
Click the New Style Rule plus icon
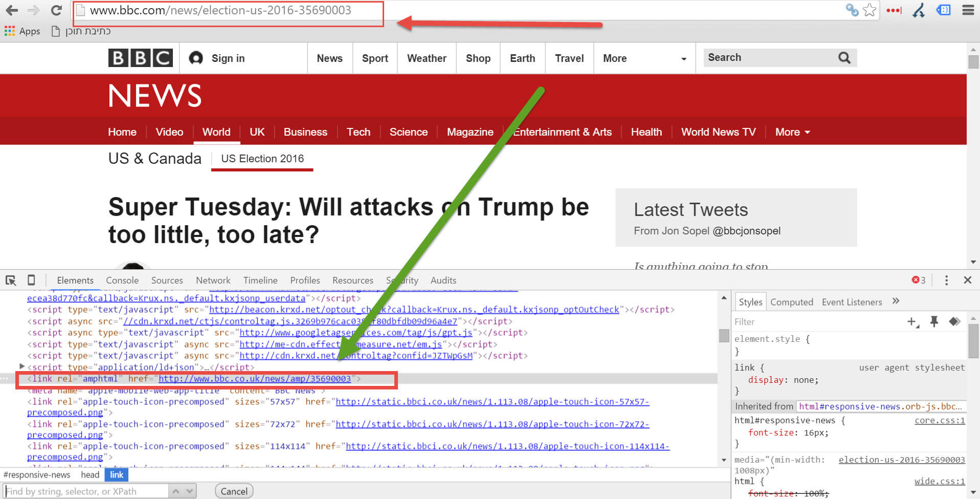[x=912, y=322]
